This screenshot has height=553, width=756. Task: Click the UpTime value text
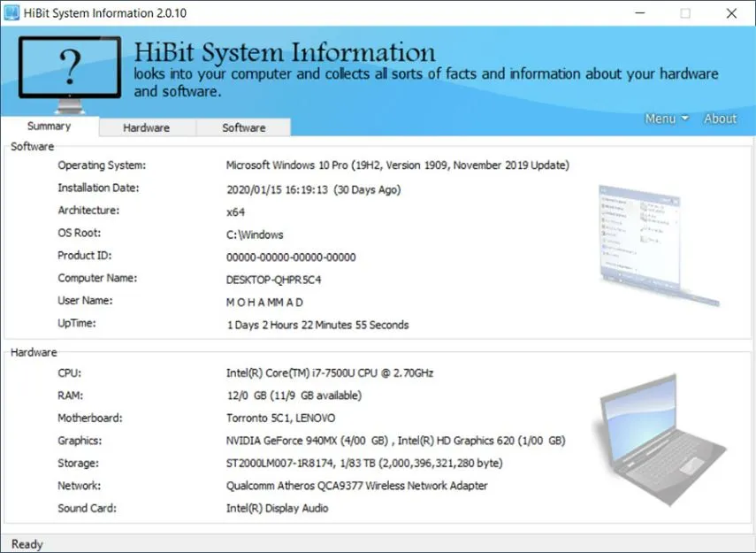point(317,325)
